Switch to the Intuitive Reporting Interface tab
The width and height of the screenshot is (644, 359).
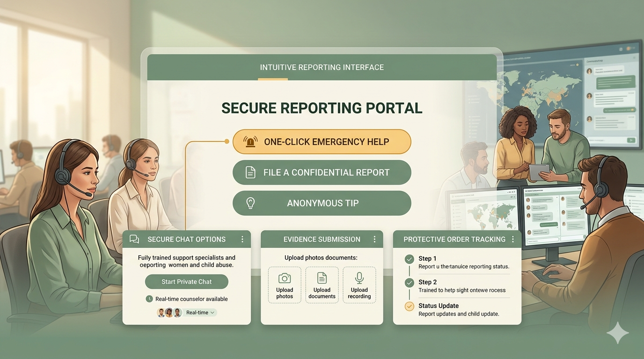tap(322, 67)
